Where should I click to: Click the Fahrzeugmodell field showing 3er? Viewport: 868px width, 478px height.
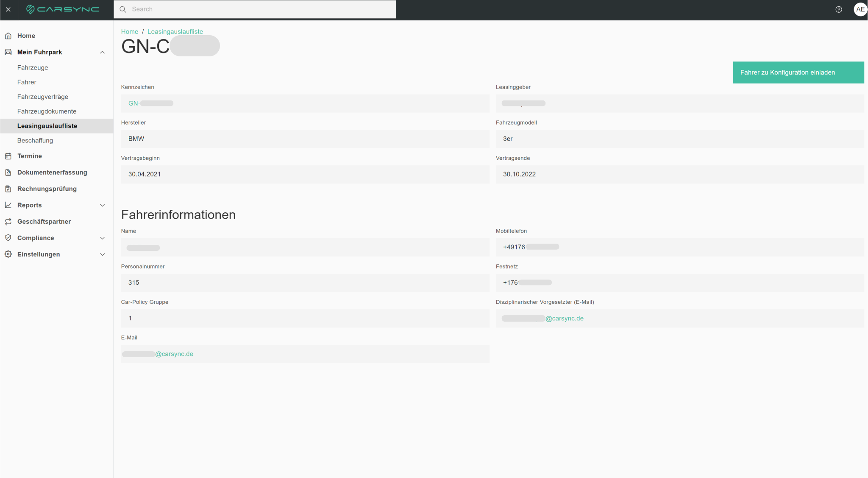click(680, 139)
